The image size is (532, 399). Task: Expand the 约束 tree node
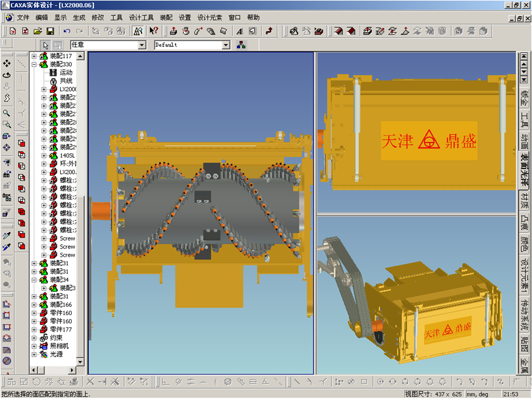(x=34, y=338)
